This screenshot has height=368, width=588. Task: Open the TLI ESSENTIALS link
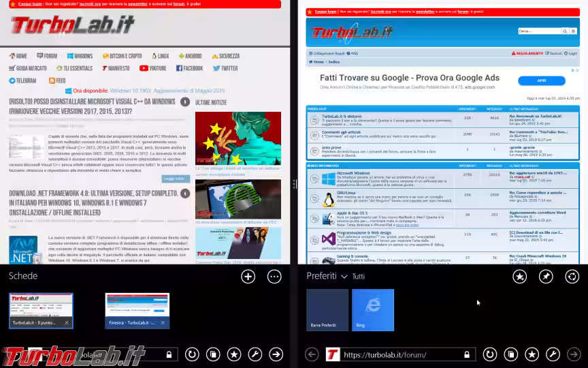tap(74, 68)
